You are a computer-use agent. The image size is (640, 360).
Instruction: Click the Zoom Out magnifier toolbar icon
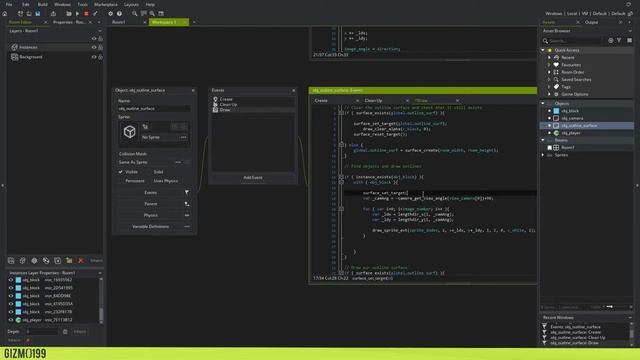point(134,13)
